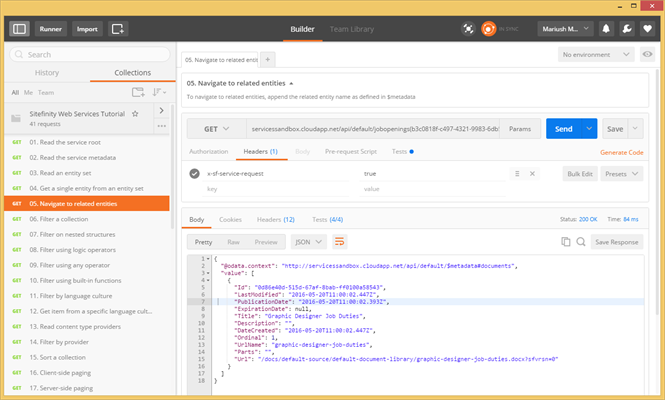Open the notifications bell
This screenshot has height=400, width=665.
(x=607, y=29)
